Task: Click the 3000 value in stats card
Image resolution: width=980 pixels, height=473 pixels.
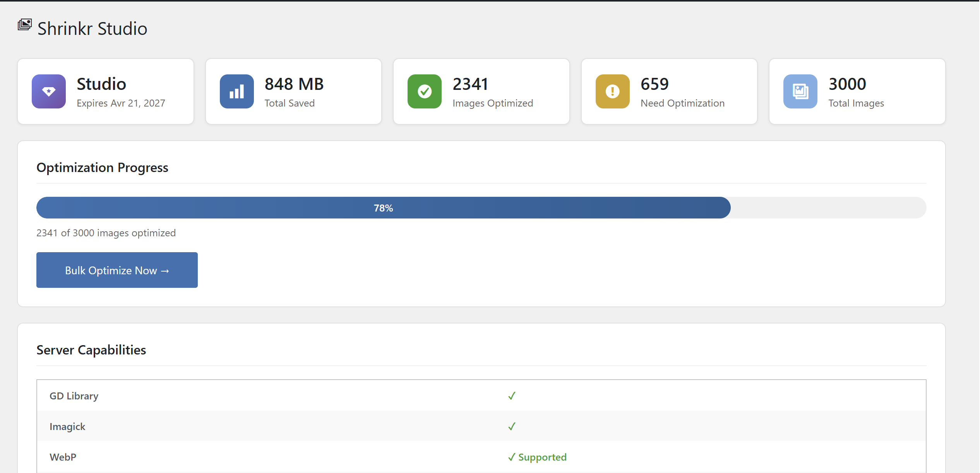Action: (x=847, y=84)
